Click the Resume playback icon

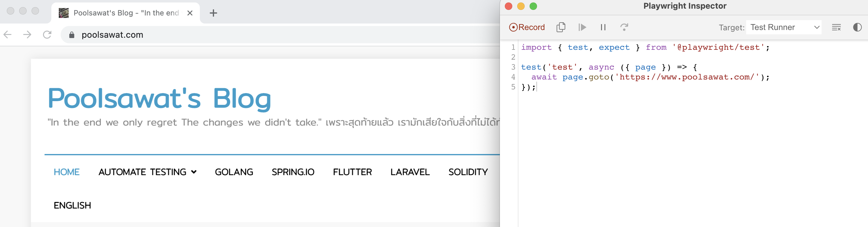582,27
